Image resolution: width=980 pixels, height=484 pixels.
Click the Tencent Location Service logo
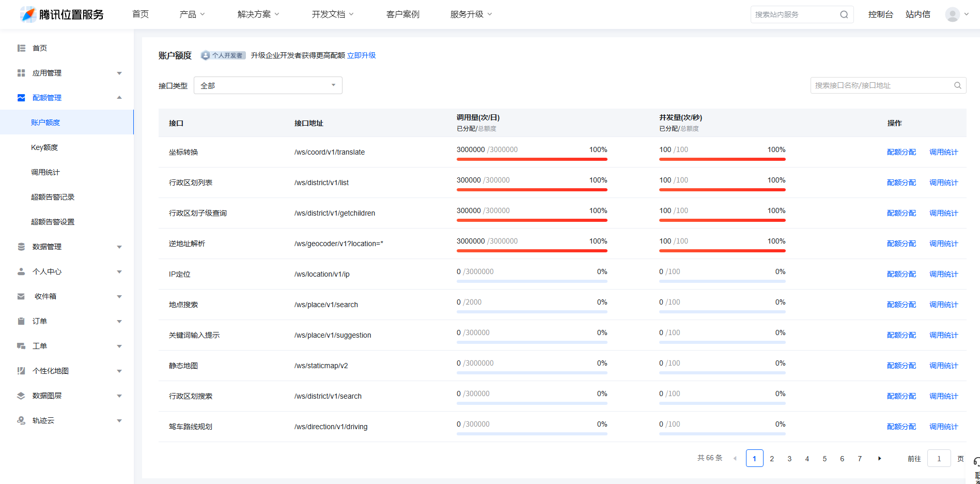point(62,14)
